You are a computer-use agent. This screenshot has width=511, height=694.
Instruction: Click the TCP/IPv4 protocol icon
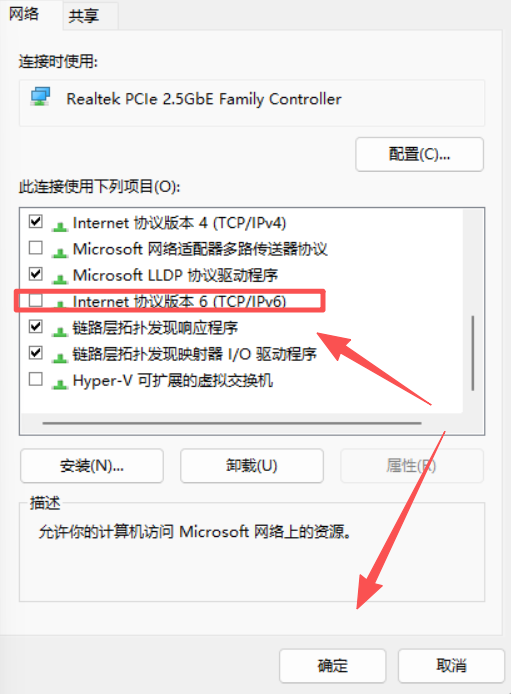[60, 226]
